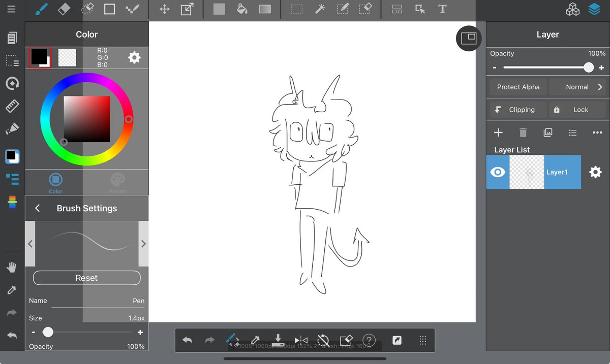Open the document pages icon in left sidebar
This screenshot has height=364, width=610.
click(x=12, y=38)
